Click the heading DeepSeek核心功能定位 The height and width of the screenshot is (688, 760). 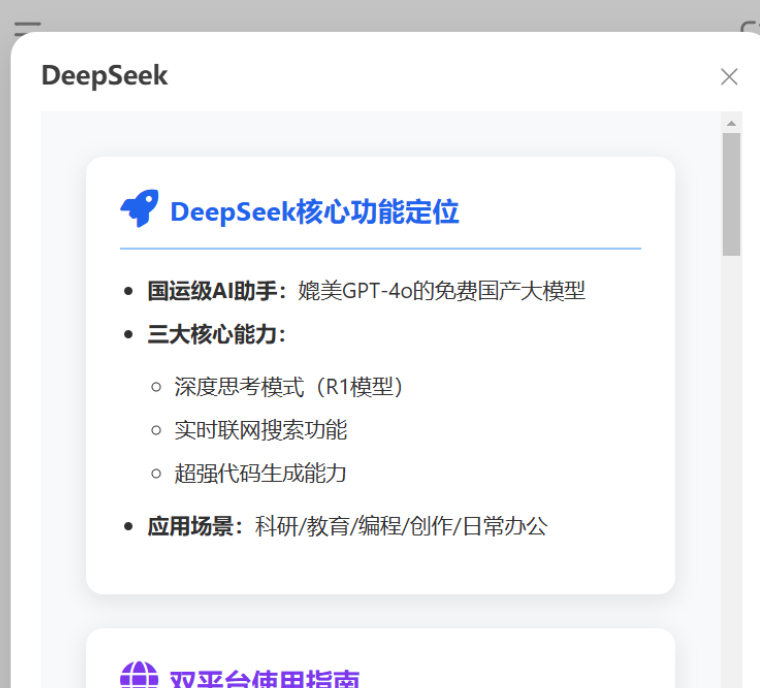click(x=315, y=212)
